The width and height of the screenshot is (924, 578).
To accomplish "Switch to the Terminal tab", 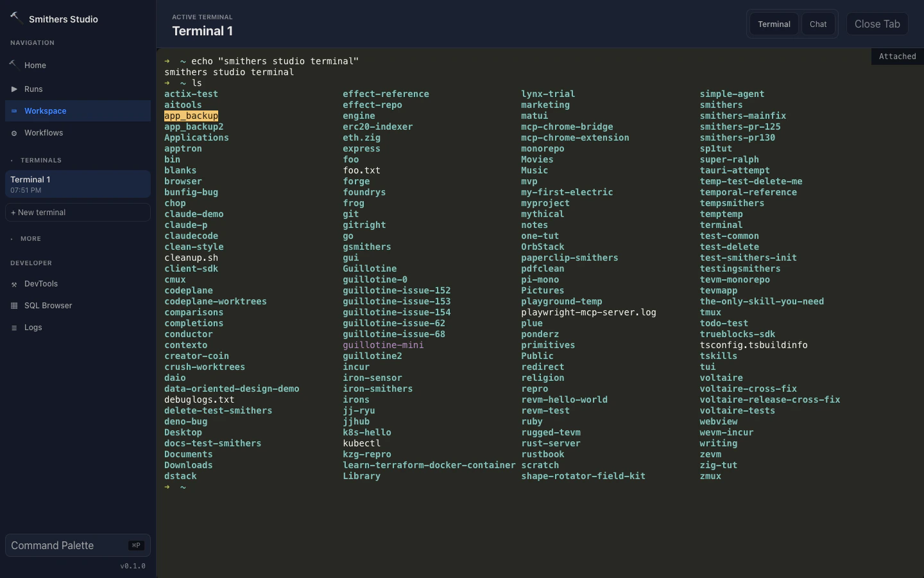I will tap(774, 24).
